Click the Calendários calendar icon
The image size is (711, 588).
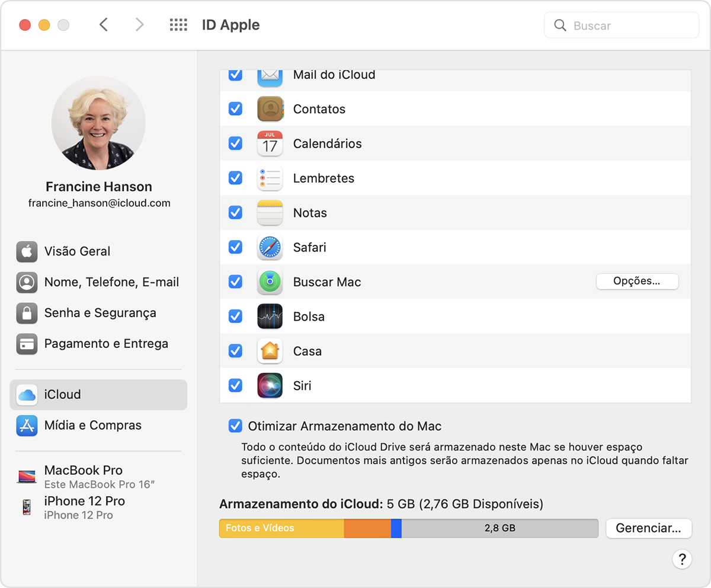point(270,143)
